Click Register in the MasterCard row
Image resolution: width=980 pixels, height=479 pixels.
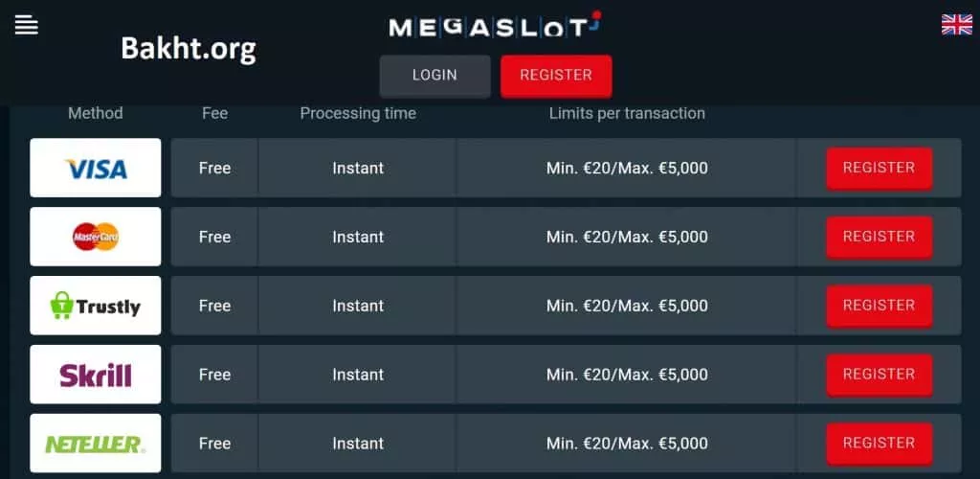point(879,237)
